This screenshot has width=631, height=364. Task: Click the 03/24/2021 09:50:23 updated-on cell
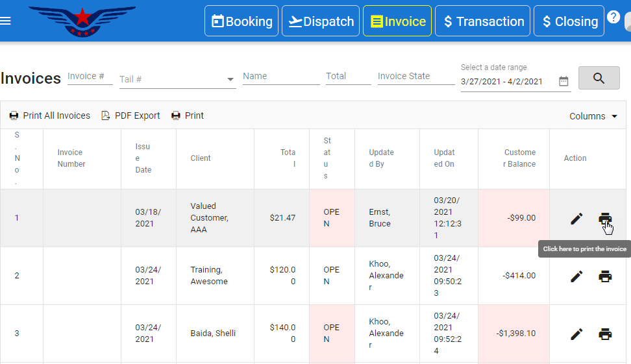(447, 276)
